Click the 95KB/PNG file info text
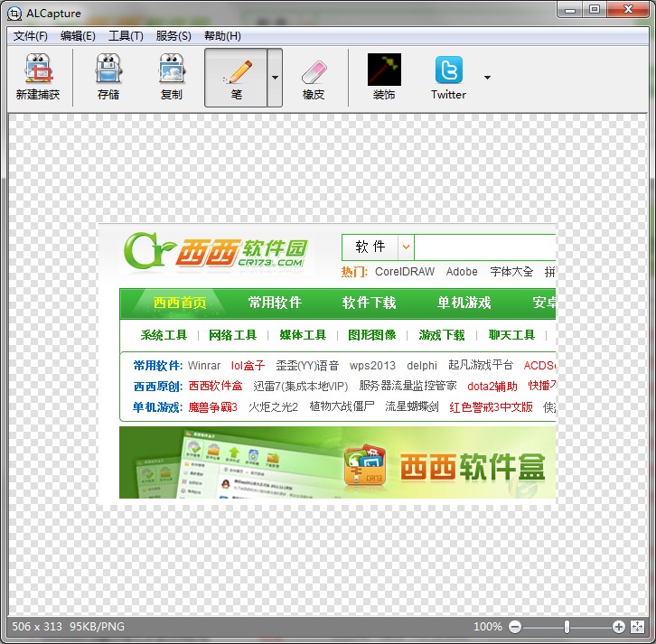656x644 pixels. pyautogui.click(x=97, y=627)
